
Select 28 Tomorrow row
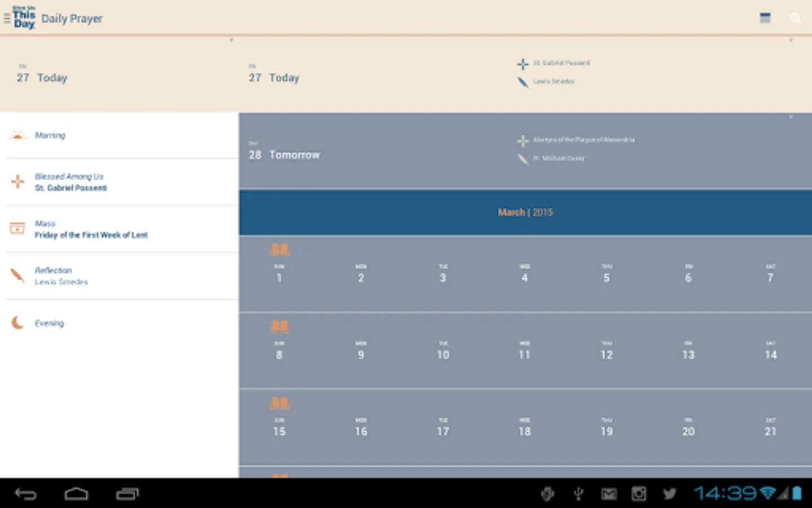526,151
